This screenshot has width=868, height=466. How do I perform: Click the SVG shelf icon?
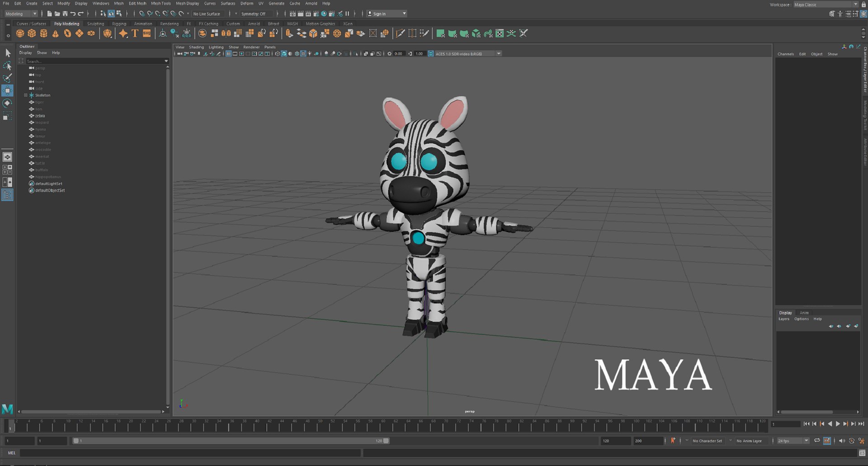(x=146, y=33)
